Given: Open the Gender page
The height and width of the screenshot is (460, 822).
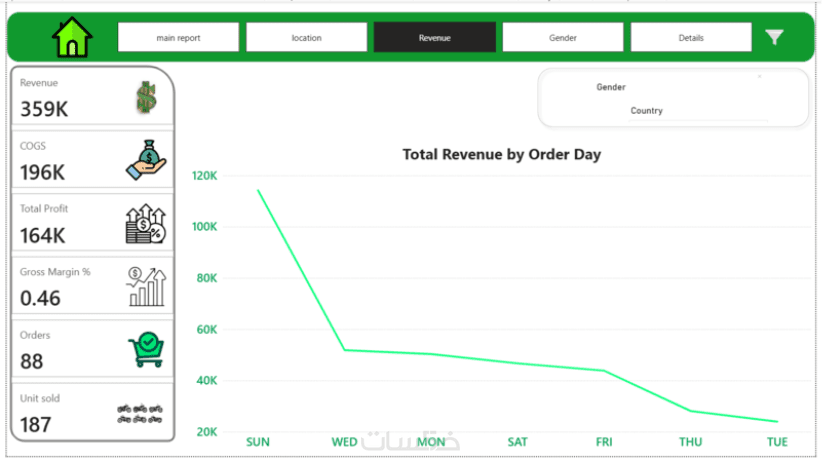Looking at the screenshot, I should (563, 37).
